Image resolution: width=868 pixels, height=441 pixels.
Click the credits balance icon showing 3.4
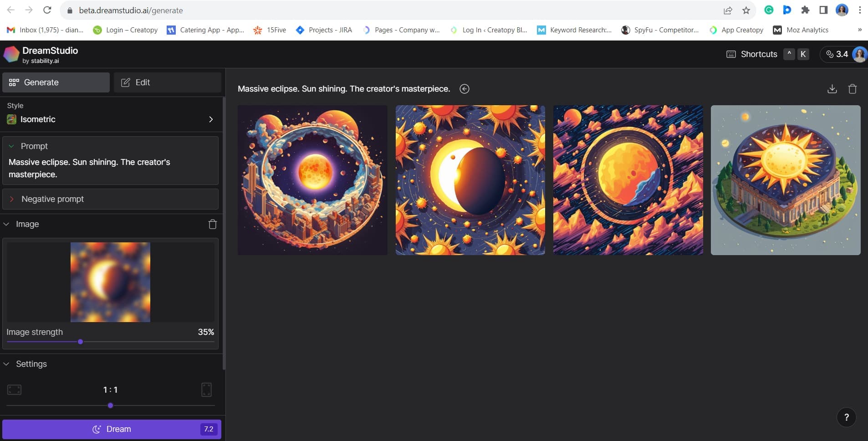tap(830, 54)
